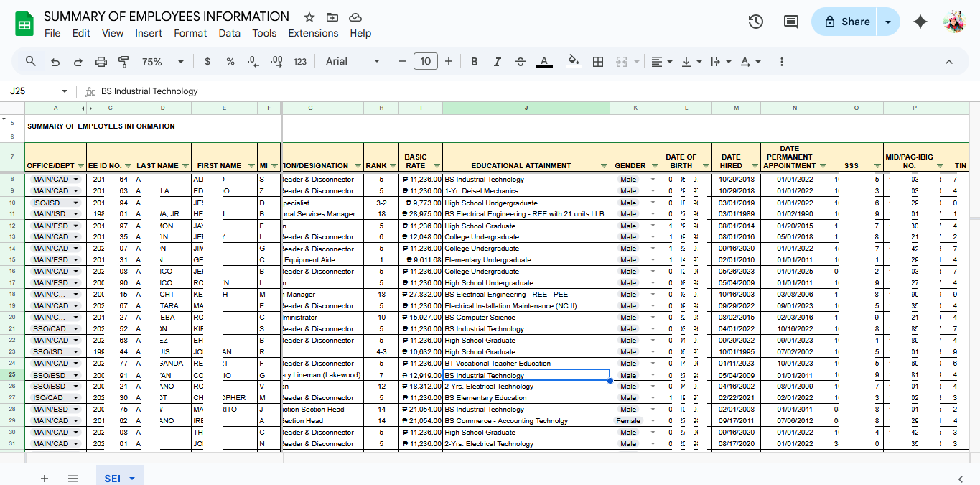980x485 pixels.
Task: Open the 75% zoom dropdown
Action: (162, 62)
